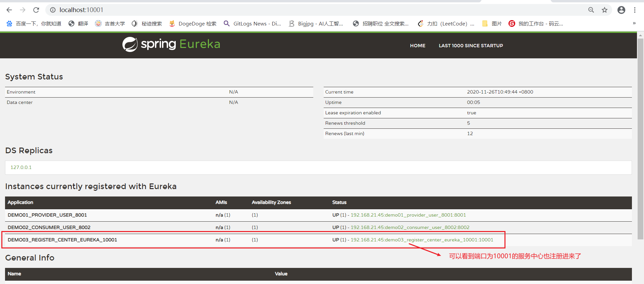
Task: Click the DS Replicas heading
Action: click(29, 151)
